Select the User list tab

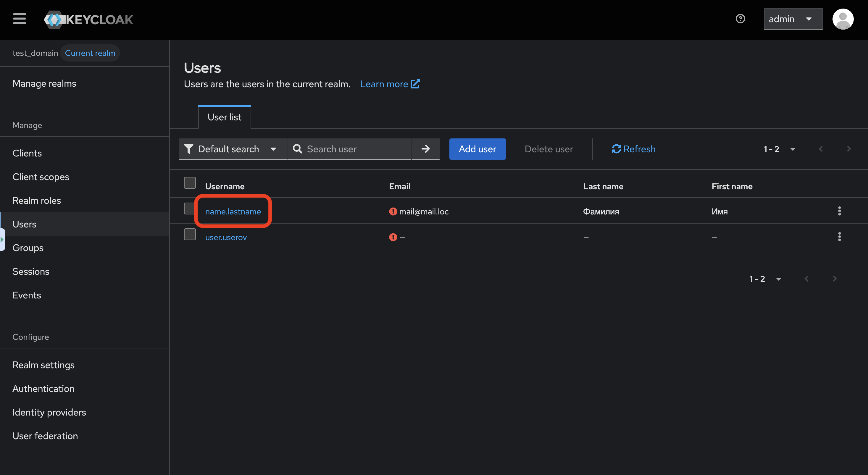pos(225,117)
